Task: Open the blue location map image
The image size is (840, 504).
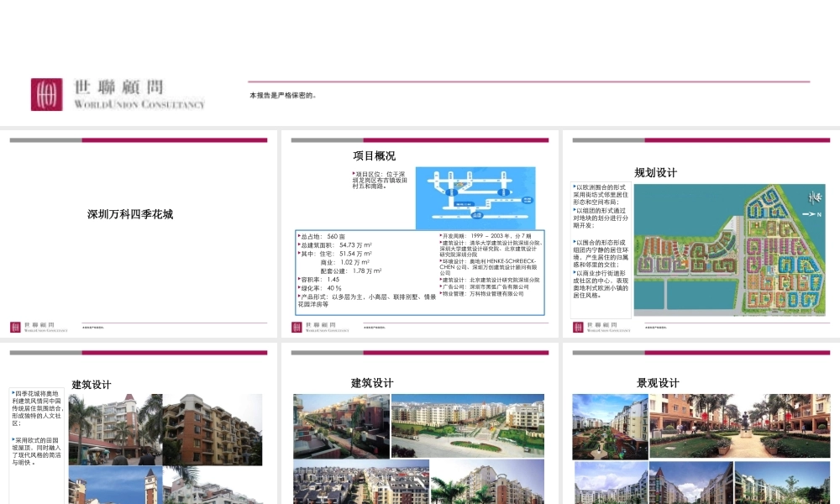Action: coord(475,197)
